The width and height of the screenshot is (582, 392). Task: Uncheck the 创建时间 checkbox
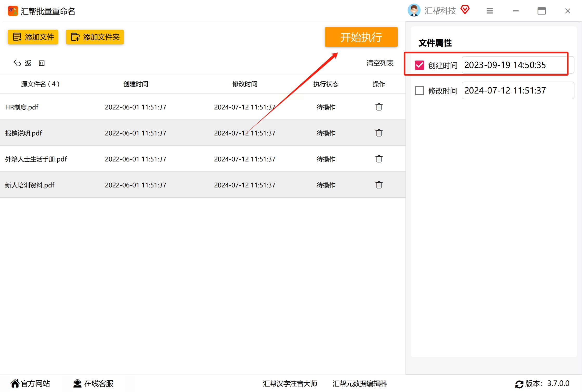[419, 65]
